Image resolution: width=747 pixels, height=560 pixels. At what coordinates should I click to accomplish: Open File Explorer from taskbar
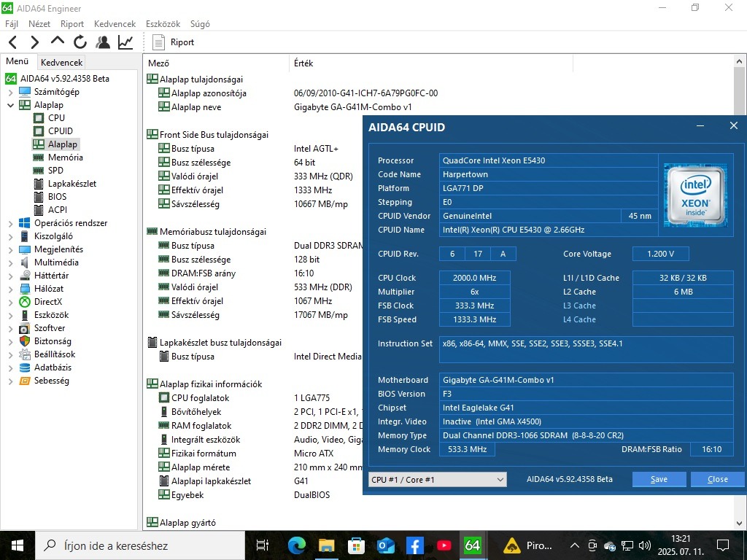click(326, 545)
